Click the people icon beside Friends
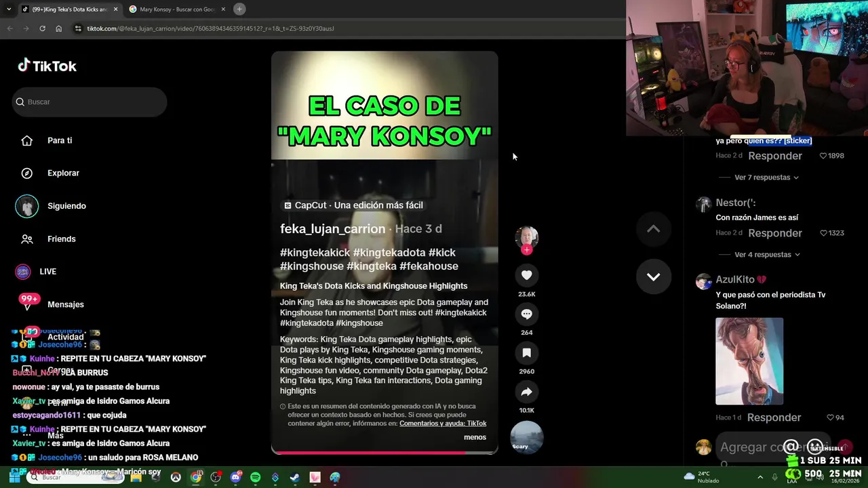 click(27, 239)
